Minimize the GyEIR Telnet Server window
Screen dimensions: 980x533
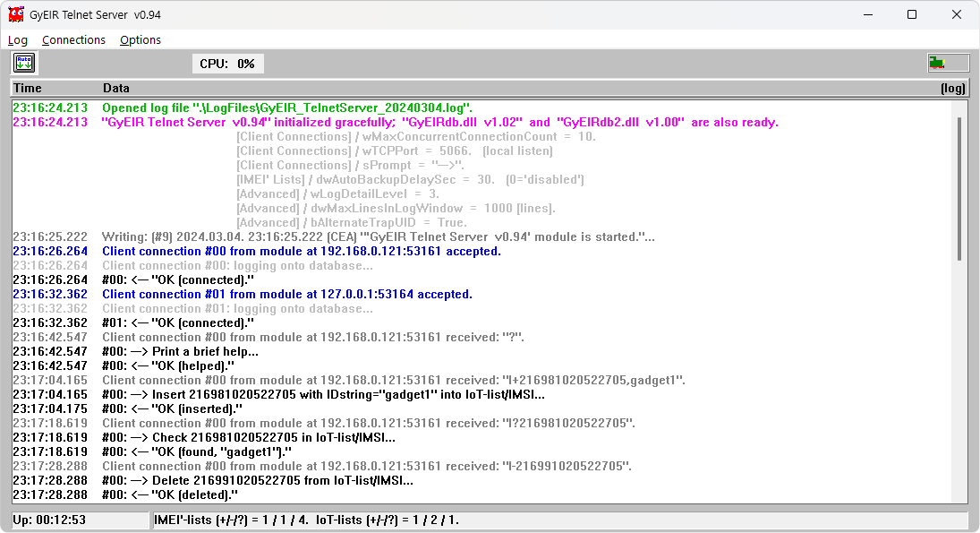[x=867, y=14]
